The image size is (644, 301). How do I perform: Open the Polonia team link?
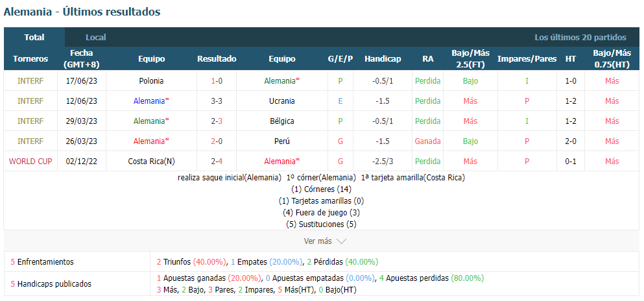(151, 81)
